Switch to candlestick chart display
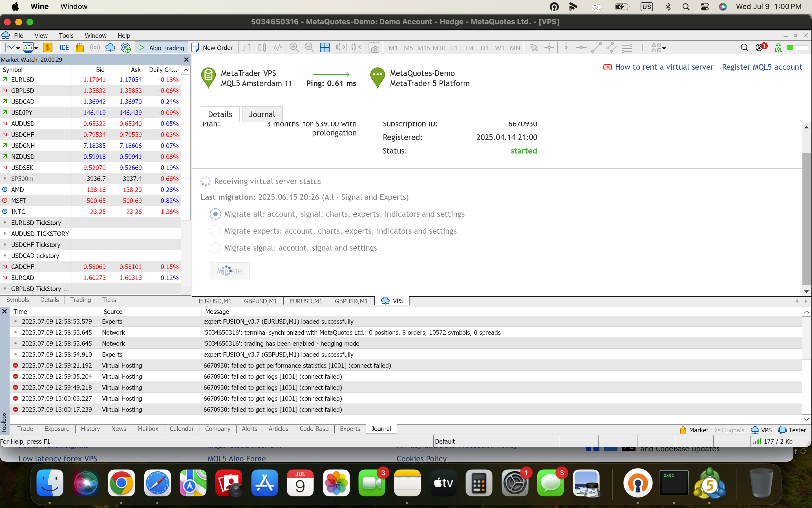Viewport: 812px width, 508px height. point(262,48)
